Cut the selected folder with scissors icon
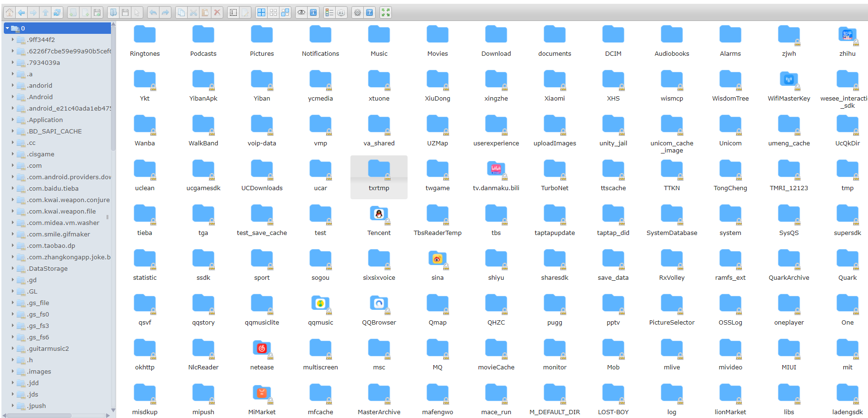This screenshot has width=868, height=418. coord(193,12)
